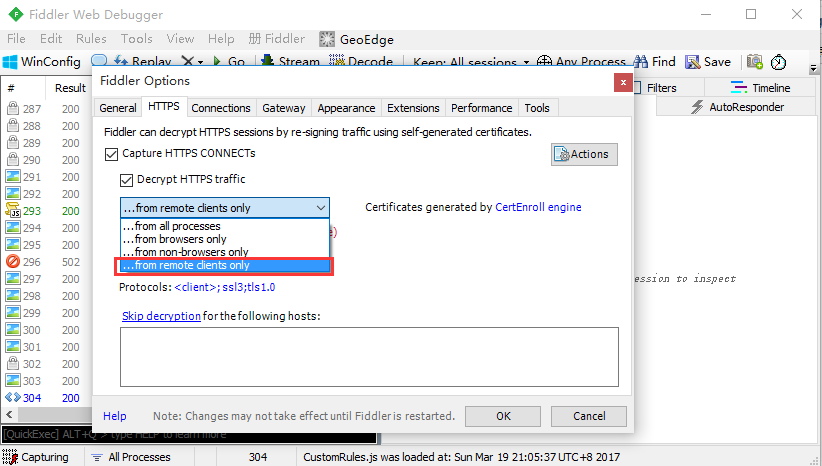Screen dimensions: 822x466
Task: Click the timer stopwatch icon
Action: (x=778, y=62)
